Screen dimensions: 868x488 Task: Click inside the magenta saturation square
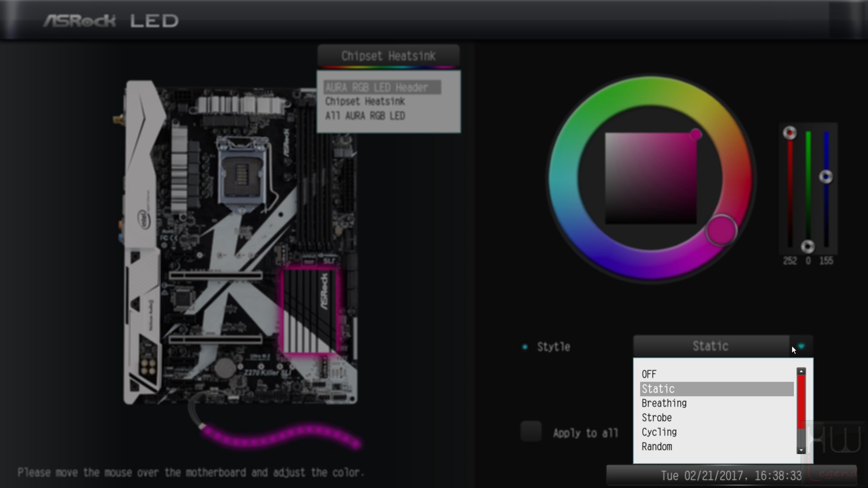point(651,178)
